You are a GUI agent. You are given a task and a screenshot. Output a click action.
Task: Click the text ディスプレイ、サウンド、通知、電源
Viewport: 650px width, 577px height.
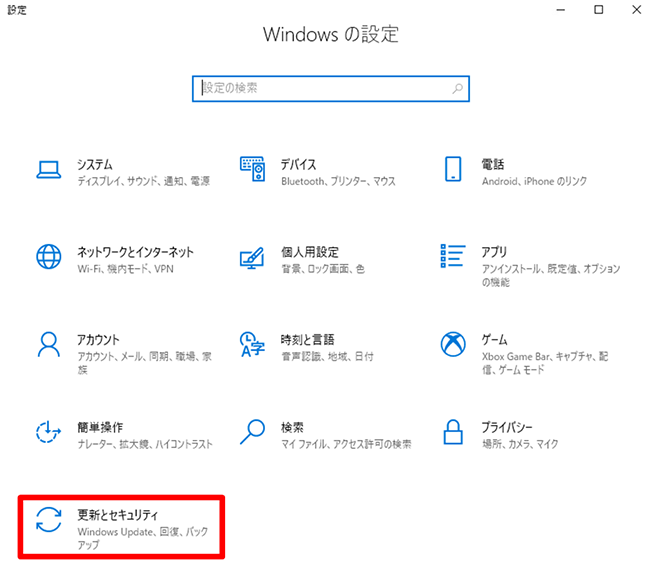[x=144, y=181]
